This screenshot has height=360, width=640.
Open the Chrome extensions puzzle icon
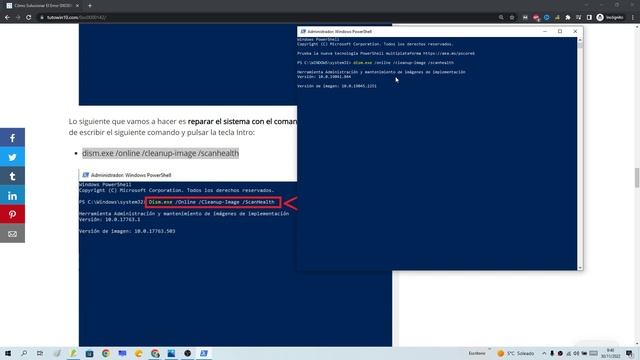tap(568, 18)
